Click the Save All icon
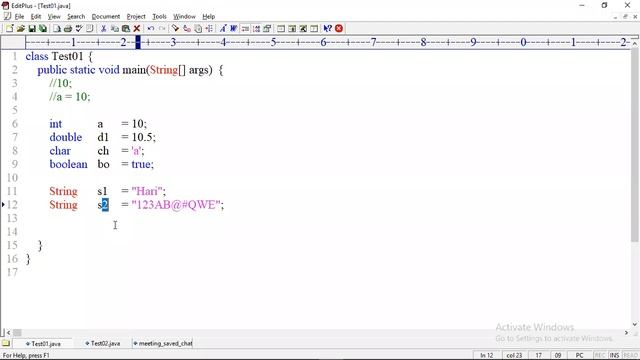Screen dimensions: 640x360 [x=42, y=29]
